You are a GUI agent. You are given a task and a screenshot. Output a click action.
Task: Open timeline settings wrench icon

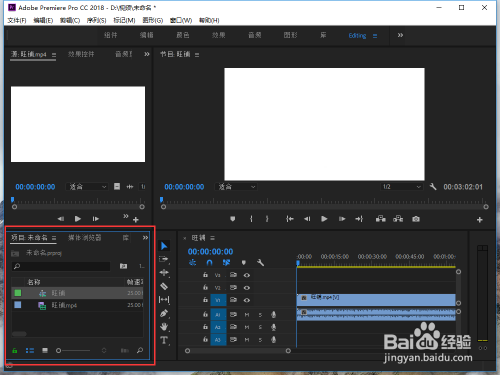pos(260,263)
